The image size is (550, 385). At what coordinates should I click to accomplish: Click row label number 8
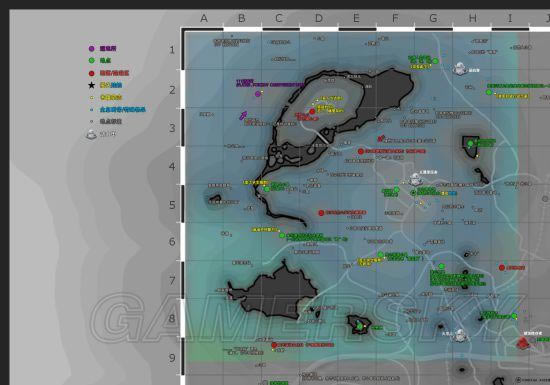[x=172, y=318]
